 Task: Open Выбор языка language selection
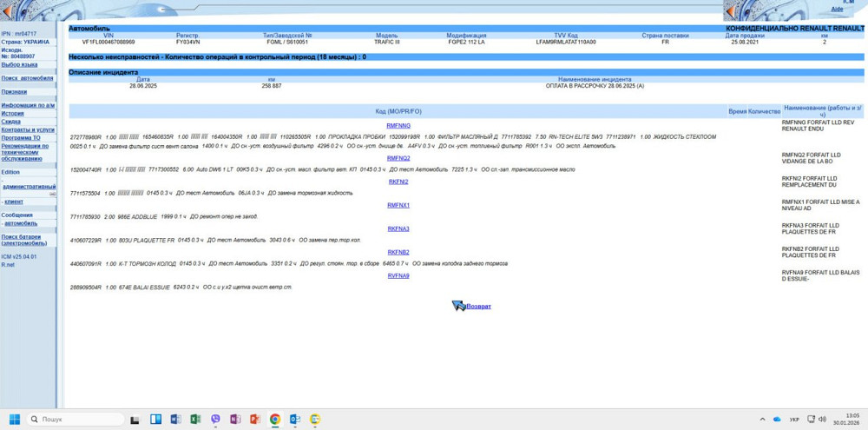coord(19,64)
